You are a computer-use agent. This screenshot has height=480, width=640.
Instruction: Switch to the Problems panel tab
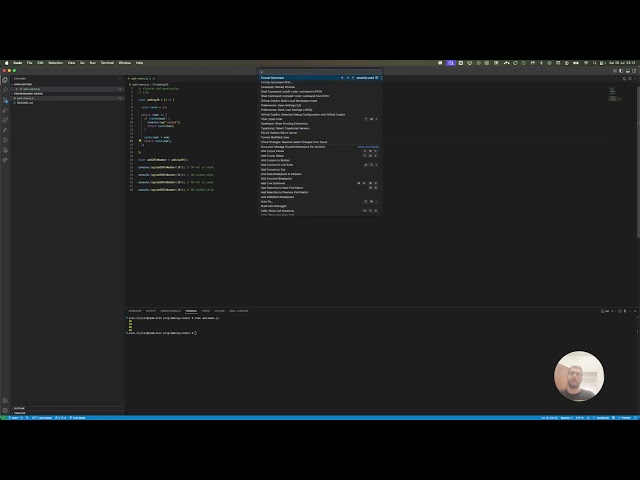point(135,311)
